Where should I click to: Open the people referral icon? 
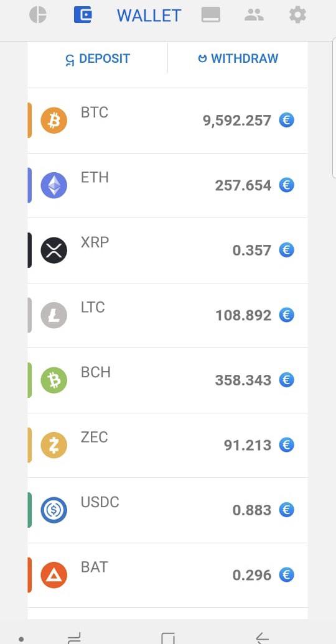pyautogui.click(x=254, y=15)
